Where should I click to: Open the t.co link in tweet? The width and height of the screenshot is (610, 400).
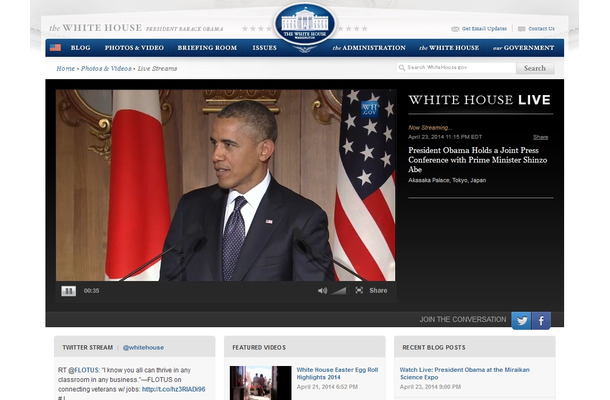pyautogui.click(x=174, y=389)
